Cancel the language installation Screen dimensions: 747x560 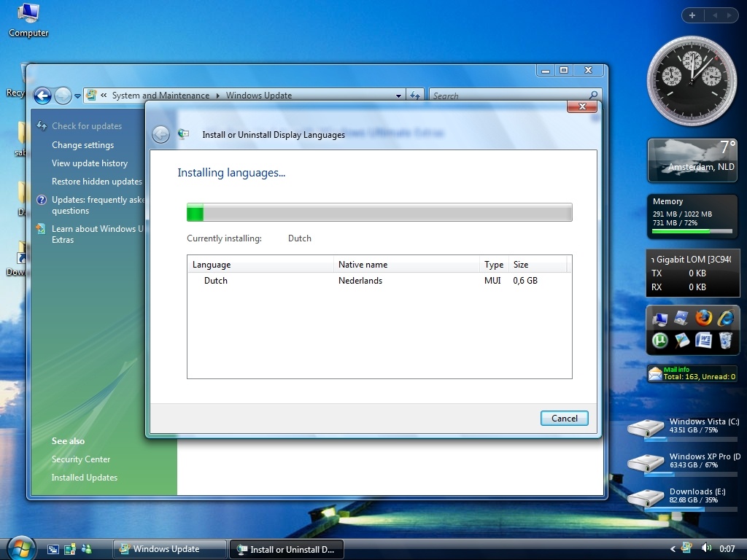(x=564, y=418)
